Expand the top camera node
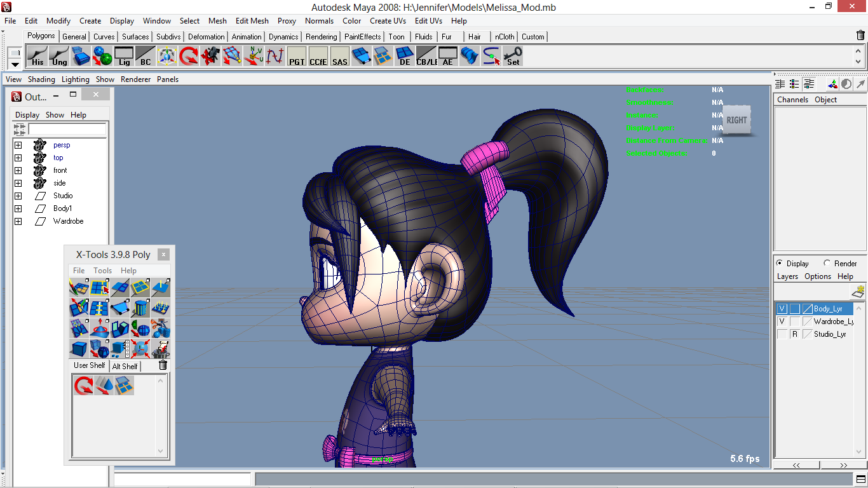This screenshot has width=868, height=488. tap(18, 158)
